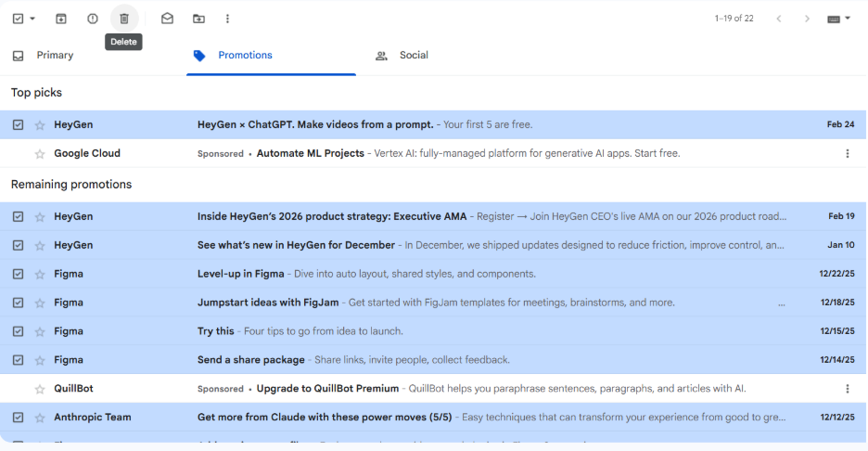Screen dimensions: 868x451
Task: Switch to the Primary tab
Action: [x=55, y=56]
